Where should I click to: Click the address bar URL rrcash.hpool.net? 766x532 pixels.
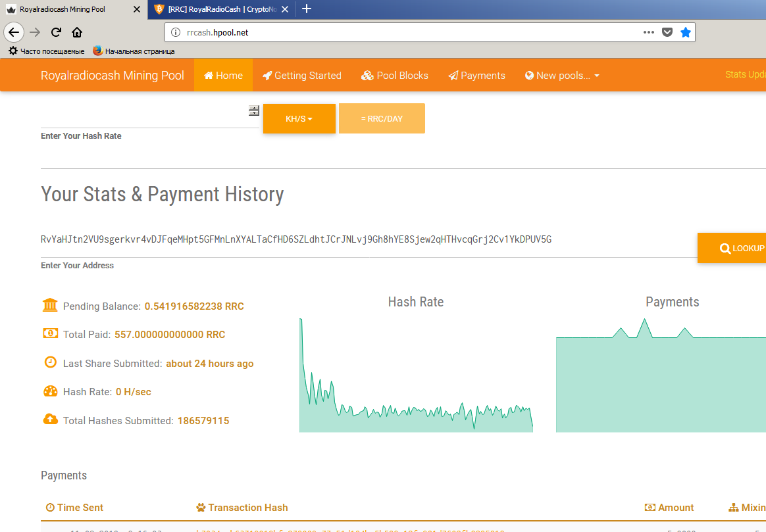click(x=217, y=33)
